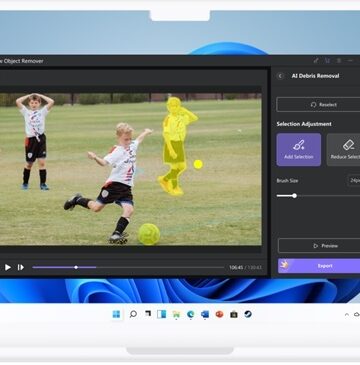
Task: Open the shopping cart icon in title bar
Action: (x=327, y=61)
